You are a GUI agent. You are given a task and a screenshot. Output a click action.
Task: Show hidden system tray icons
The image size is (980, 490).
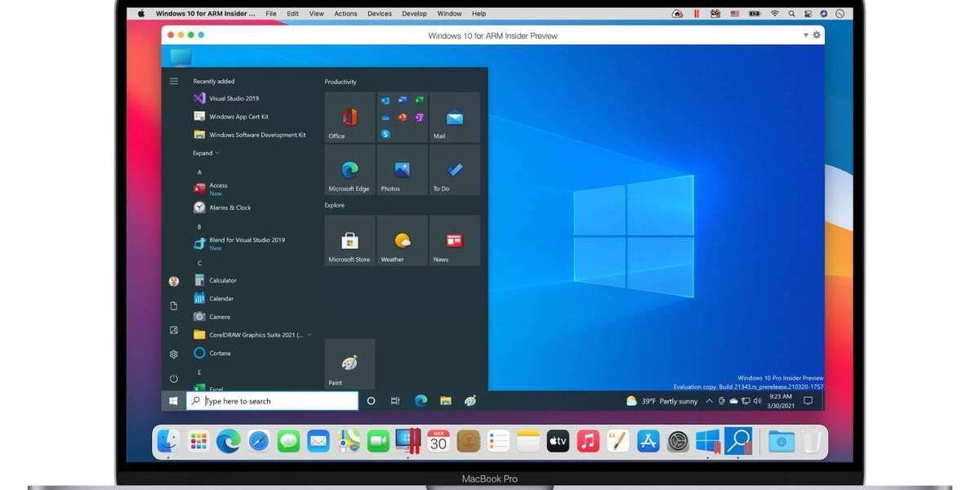pos(709,401)
